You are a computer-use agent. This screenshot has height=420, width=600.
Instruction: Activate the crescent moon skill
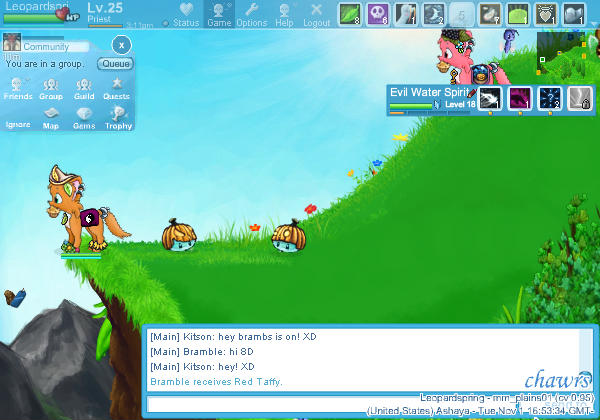434,14
